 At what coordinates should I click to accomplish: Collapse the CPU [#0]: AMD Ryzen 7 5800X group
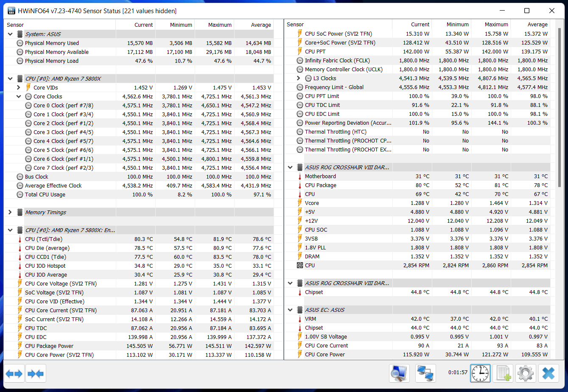tap(10, 78)
